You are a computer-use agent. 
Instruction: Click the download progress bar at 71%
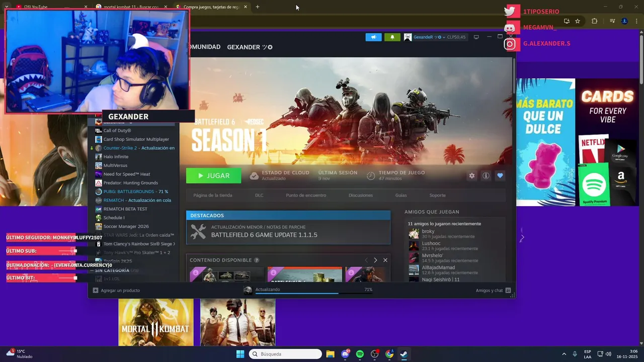(x=314, y=293)
